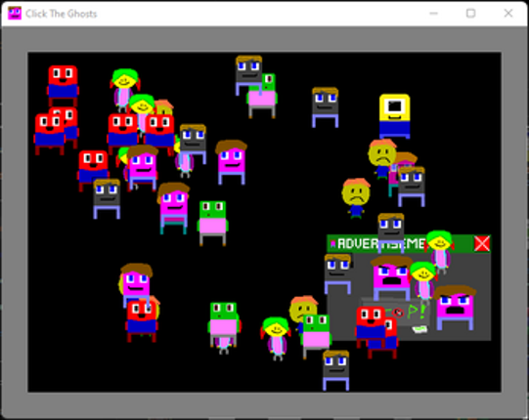Click the green frog covering a sad yellow face

316,336
